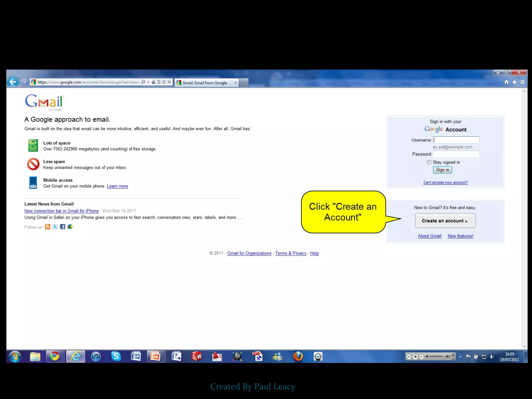Image resolution: width=532 pixels, height=399 pixels.
Task: Click the taskbar player Play button
Action: [415, 357]
